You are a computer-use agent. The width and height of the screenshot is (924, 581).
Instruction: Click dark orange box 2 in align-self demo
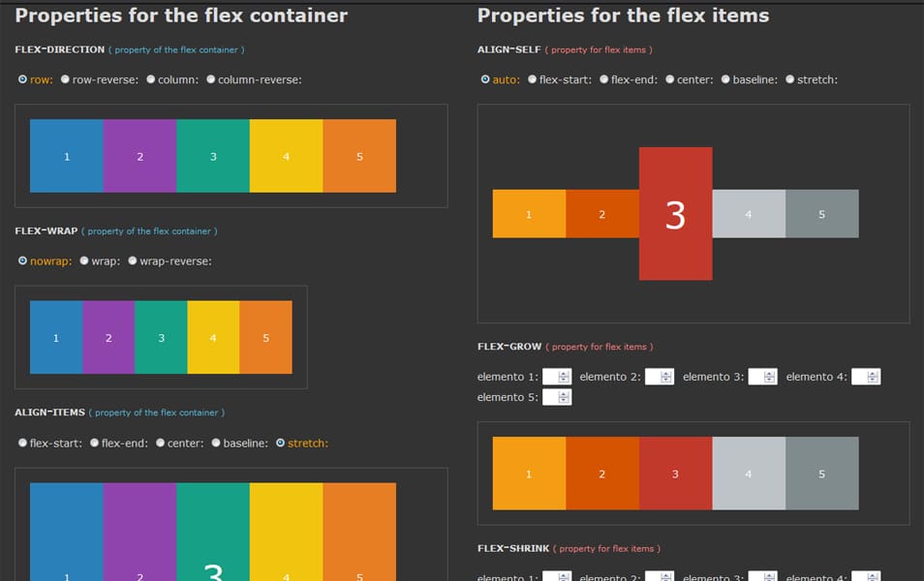point(602,214)
